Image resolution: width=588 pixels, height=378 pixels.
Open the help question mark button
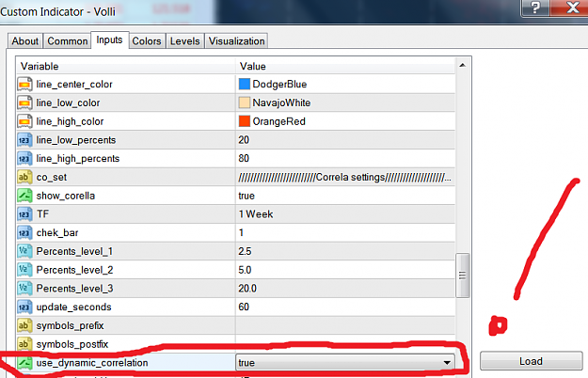pos(535,8)
